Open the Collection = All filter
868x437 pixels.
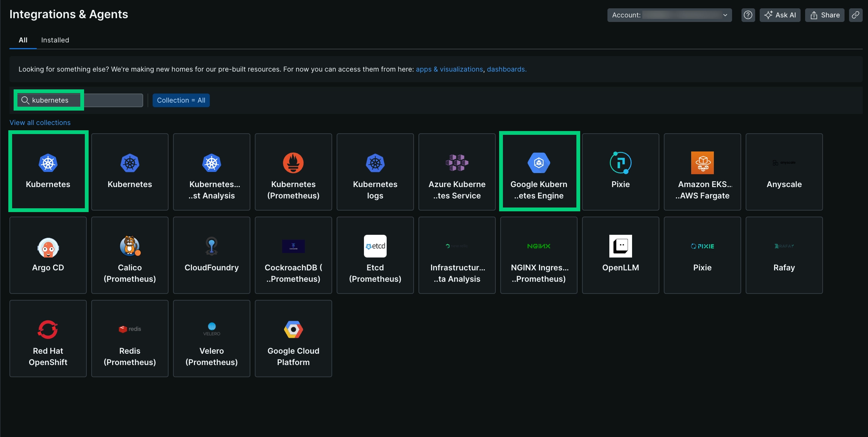tap(181, 100)
